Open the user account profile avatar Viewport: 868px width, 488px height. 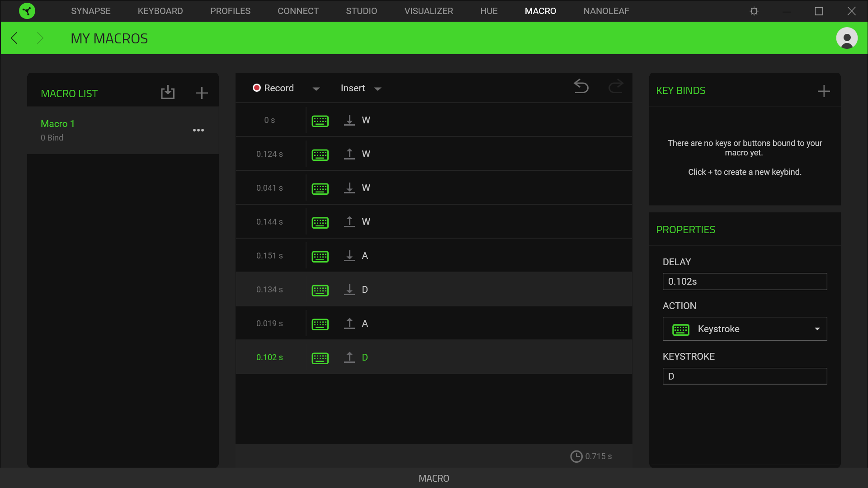point(847,38)
